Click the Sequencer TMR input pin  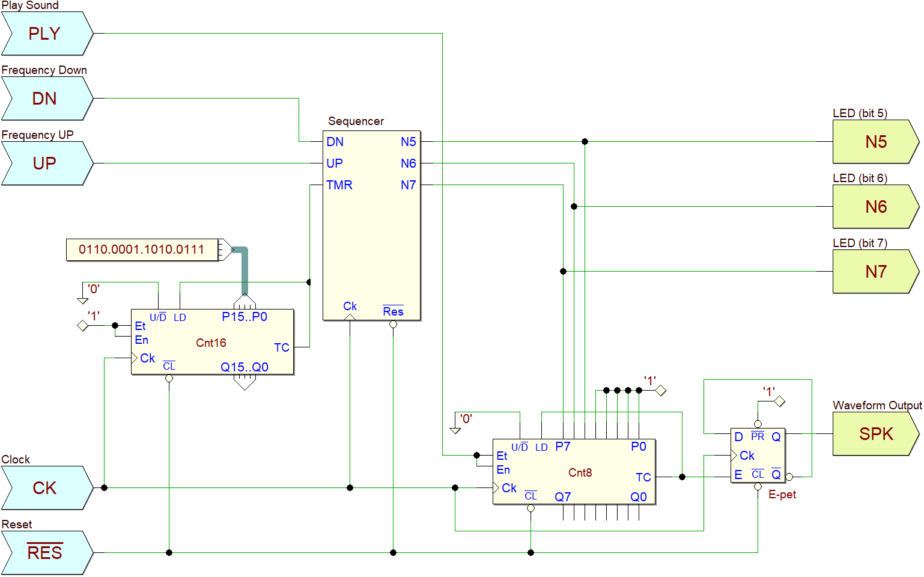[x=339, y=185]
